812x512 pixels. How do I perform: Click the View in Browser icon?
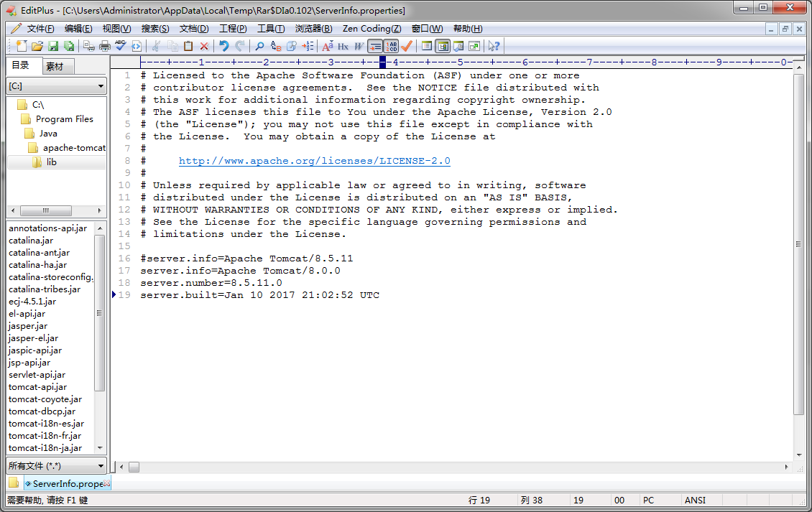click(137, 46)
